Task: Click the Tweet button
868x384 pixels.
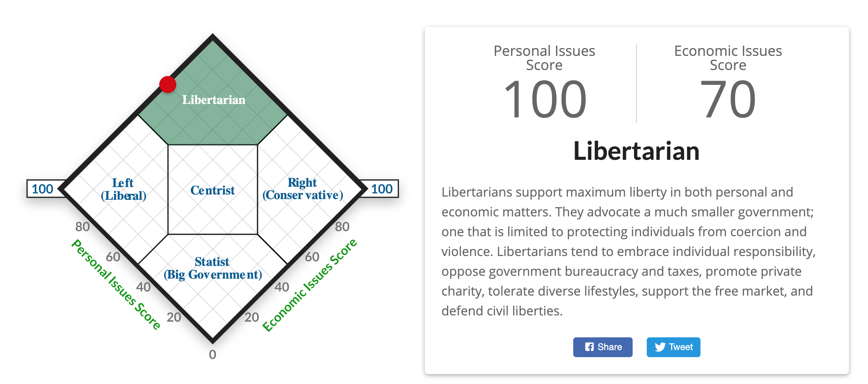Action: tap(673, 347)
